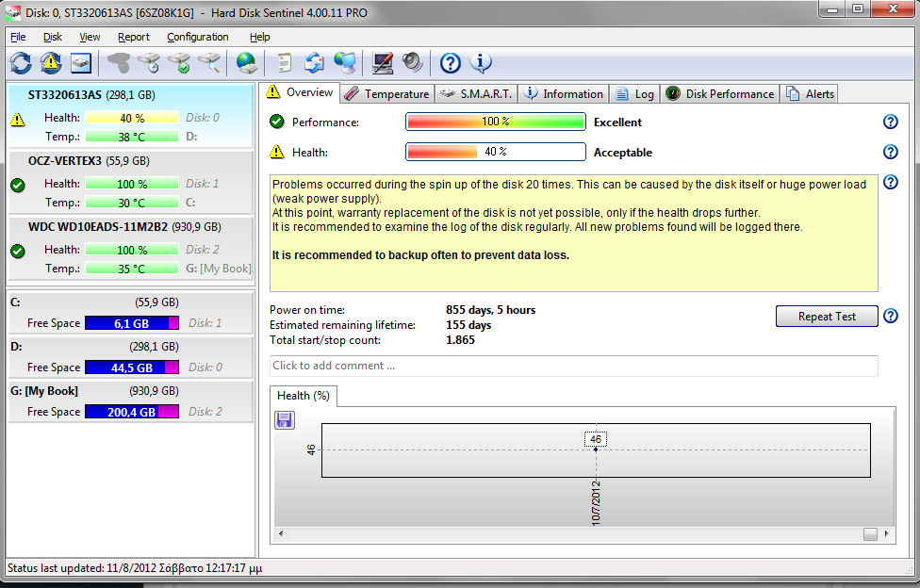Click the disk with green checkmark icon
The image size is (920, 588).
pos(179,63)
